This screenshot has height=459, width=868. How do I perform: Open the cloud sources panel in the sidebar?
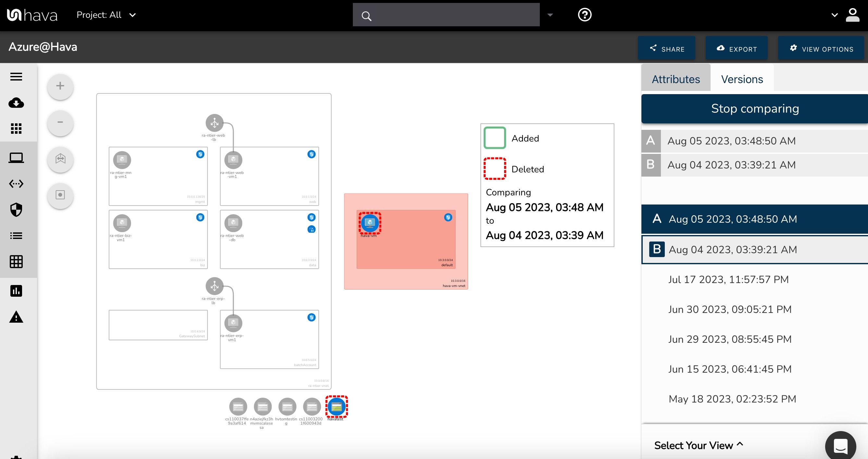pyautogui.click(x=16, y=103)
